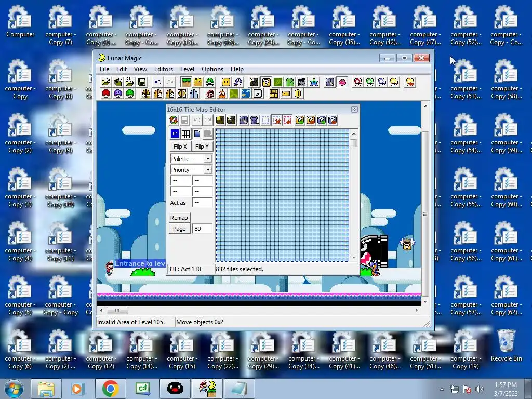This screenshot has width=532, height=399.
Task: Click the level view horizontal scrollbar thumb
Action: 117,310
